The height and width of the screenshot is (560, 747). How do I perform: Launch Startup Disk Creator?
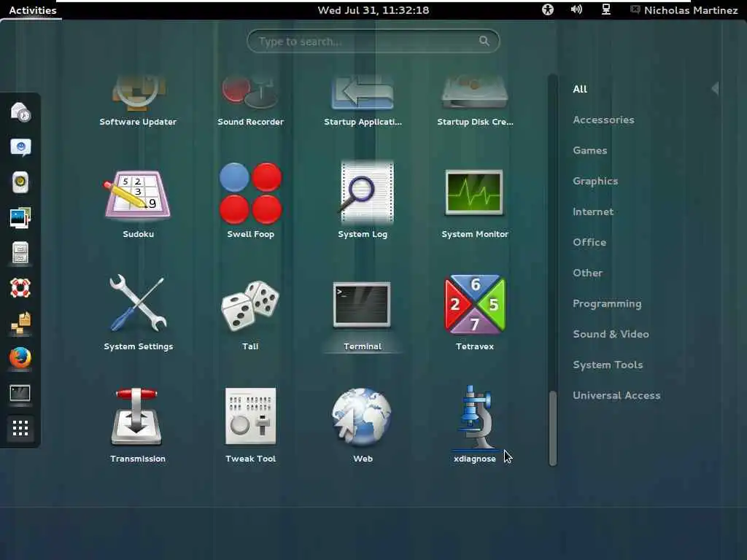click(x=475, y=100)
